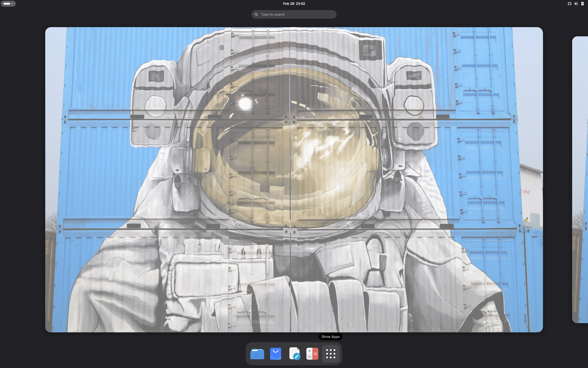
Task: Click the screen icon in the system tray
Action: pyautogui.click(x=569, y=4)
